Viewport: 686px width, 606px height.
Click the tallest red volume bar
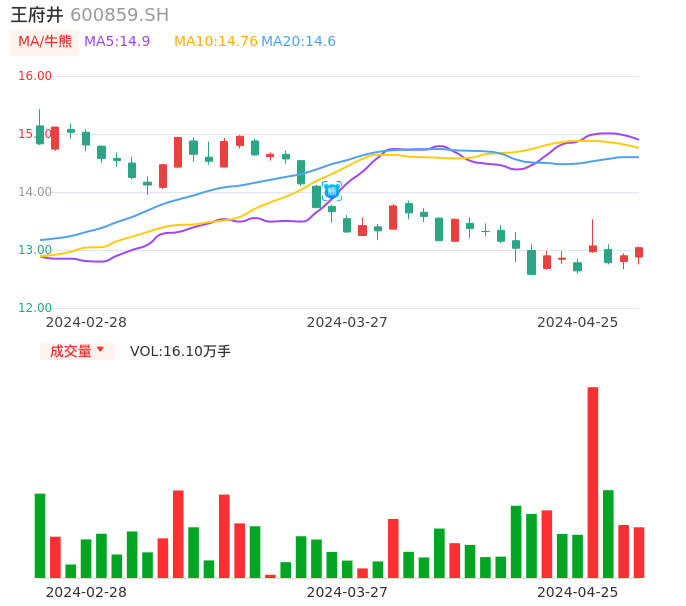click(593, 482)
